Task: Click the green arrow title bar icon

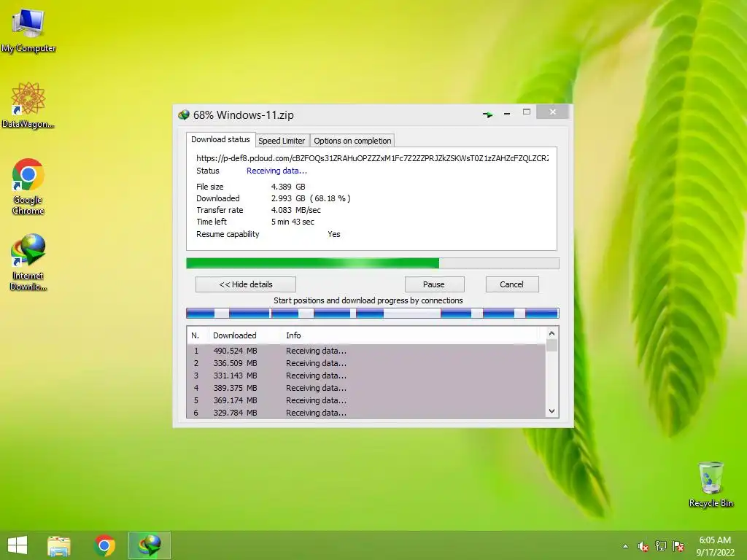Action: (x=487, y=114)
